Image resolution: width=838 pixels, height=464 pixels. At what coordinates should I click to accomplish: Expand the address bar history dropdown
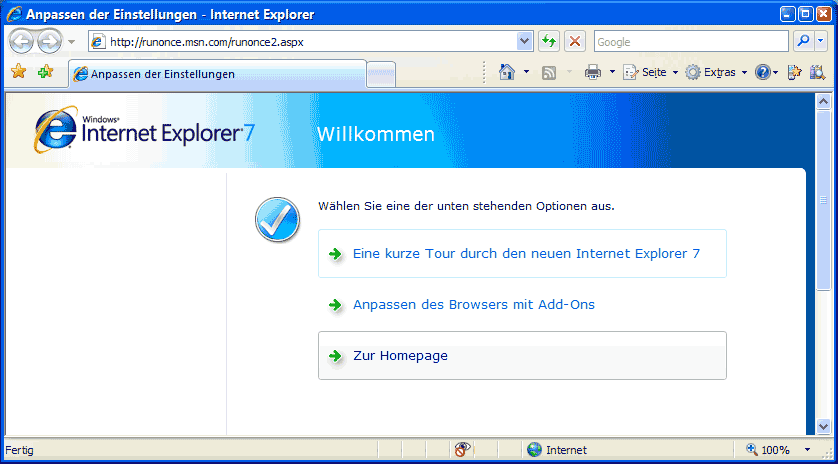pos(525,41)
